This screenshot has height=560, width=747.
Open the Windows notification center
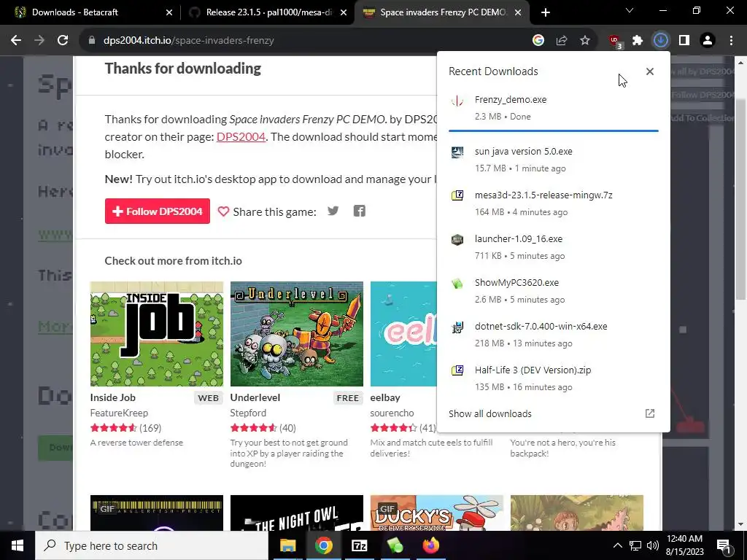[724, 545]
